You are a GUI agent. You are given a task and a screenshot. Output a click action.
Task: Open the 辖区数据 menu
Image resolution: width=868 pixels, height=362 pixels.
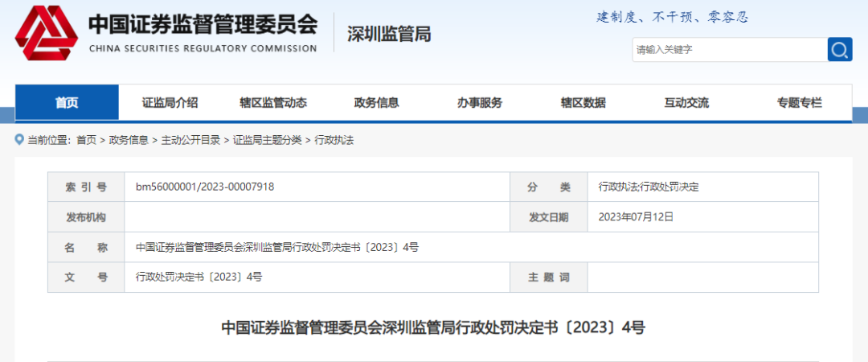tap(583, 102)
